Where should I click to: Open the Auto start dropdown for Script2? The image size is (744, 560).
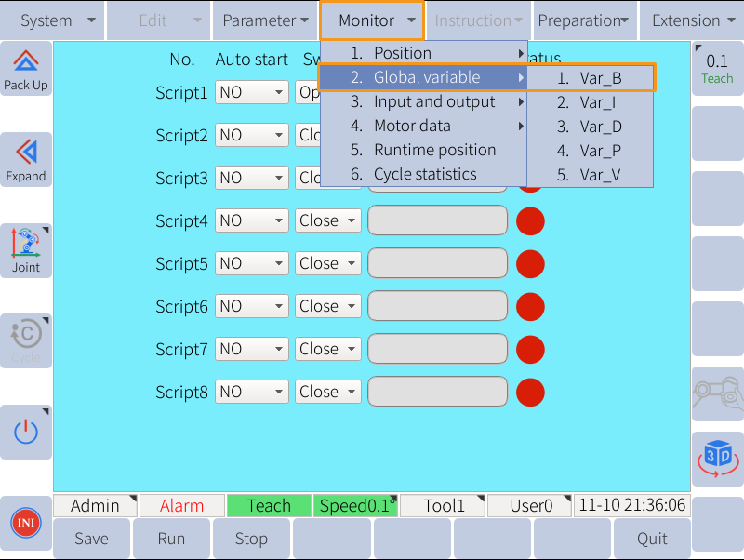pos(251,135)
